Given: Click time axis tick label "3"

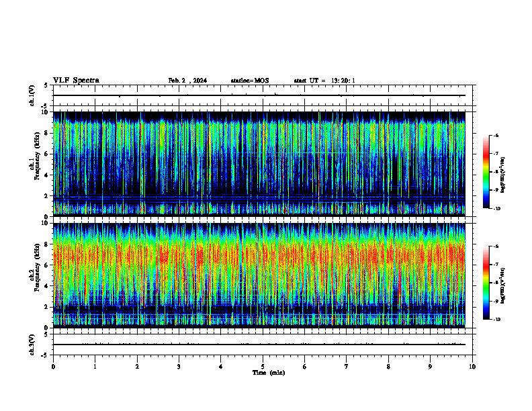Looking at the screenshot, I should click(x=179, y=367).
